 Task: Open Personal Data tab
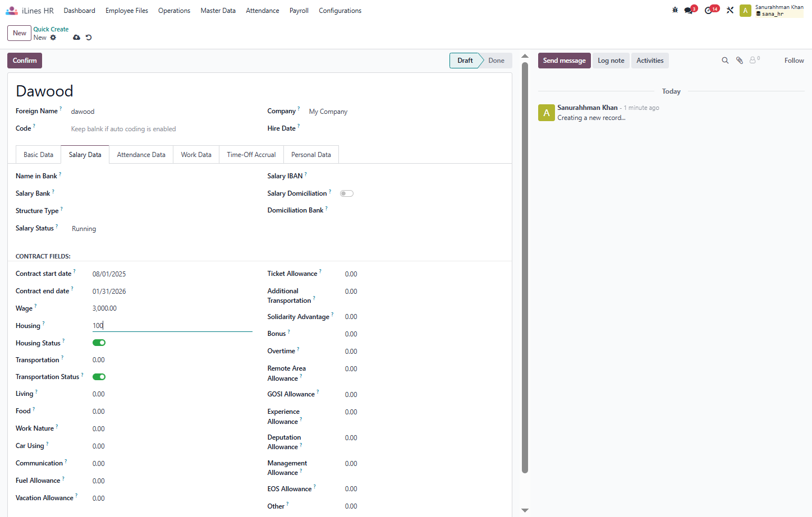311,155
